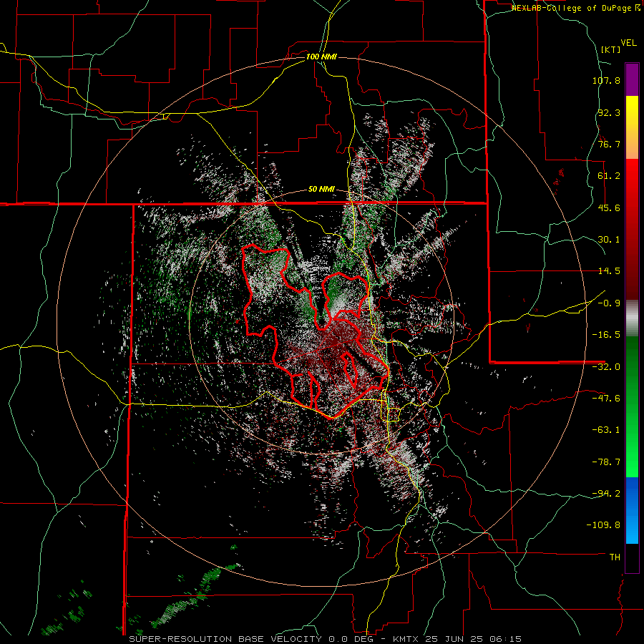
Task: Click the yellow-orange segment of velocity color bar
Action: click(x=632, y=127)
